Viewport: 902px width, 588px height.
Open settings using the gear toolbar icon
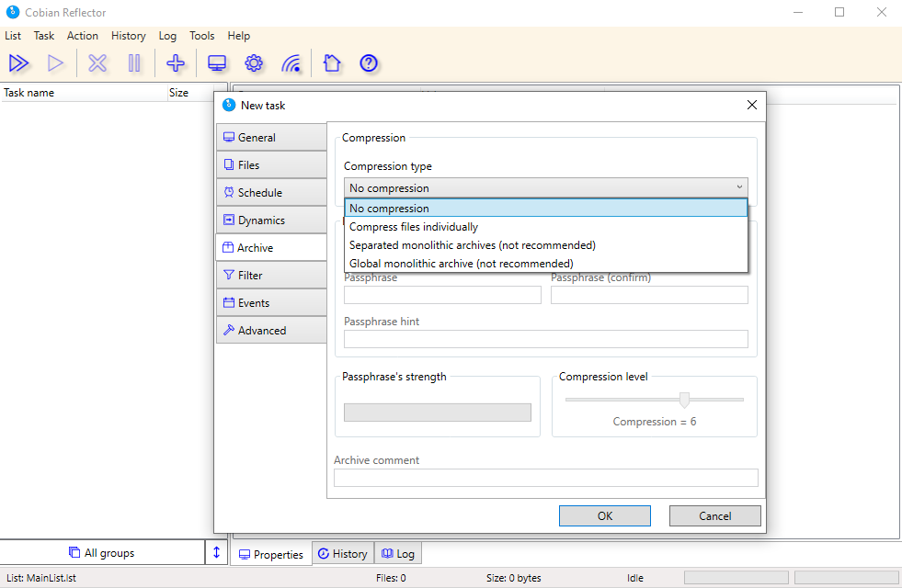coord(254,63)
